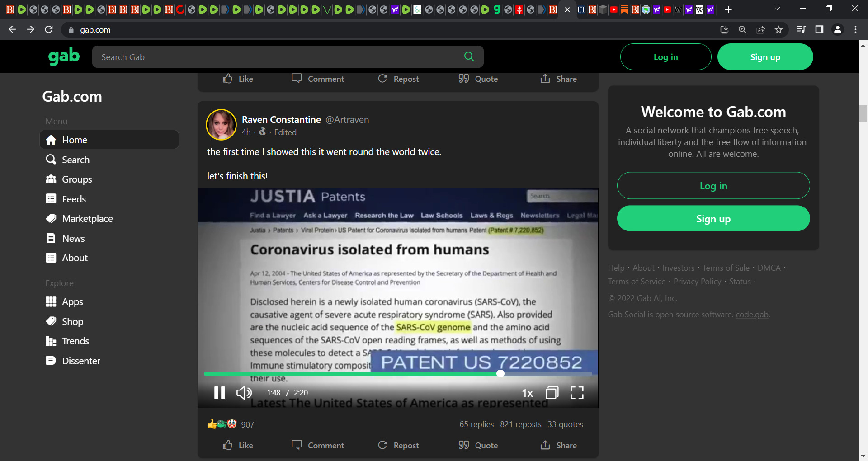Image resolution: width=868 pixels, height=461 pixels.
Task: Like Raven Constantine's post
Action: 238,445
